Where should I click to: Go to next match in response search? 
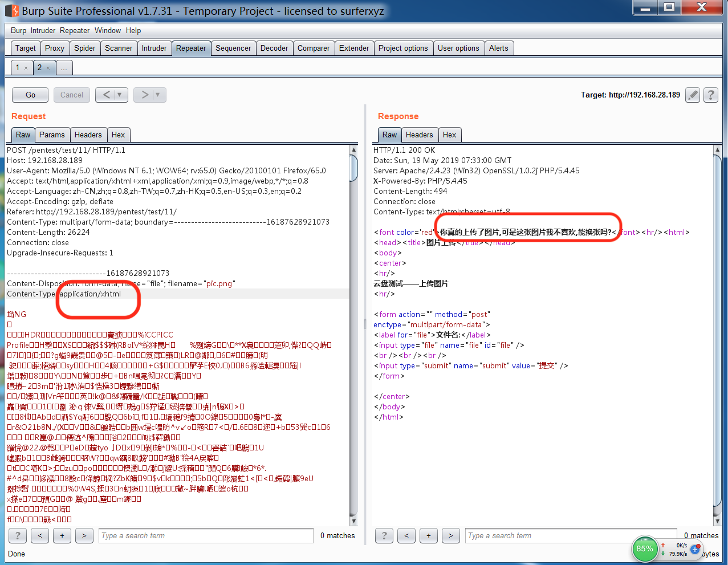click(x=451, y=535)
